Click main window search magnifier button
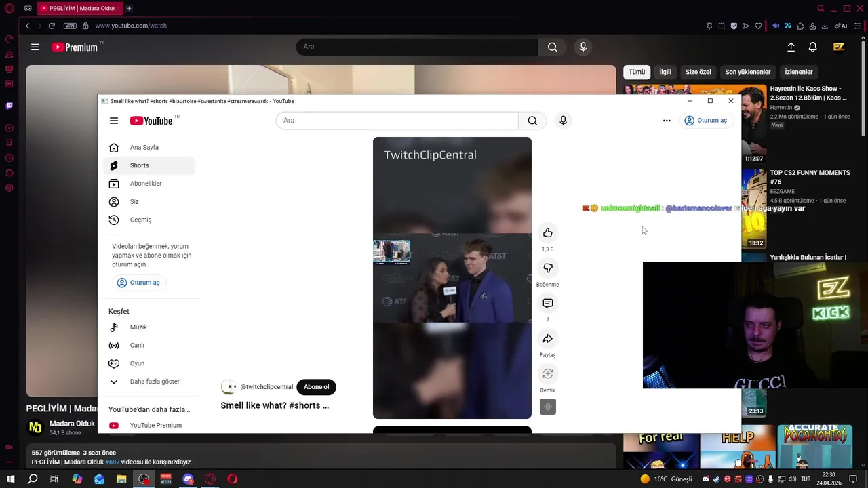 pyautogui.click(x=553, y=47)
